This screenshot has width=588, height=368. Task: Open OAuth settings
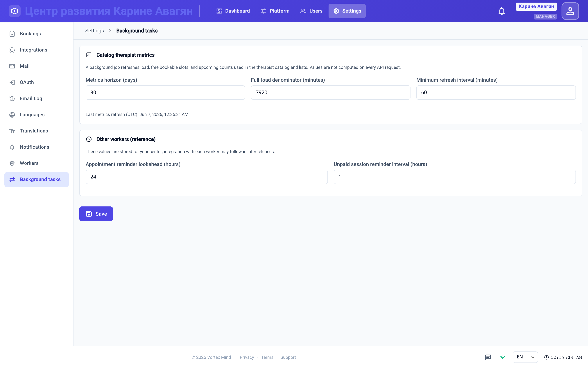tap(36, 82)
